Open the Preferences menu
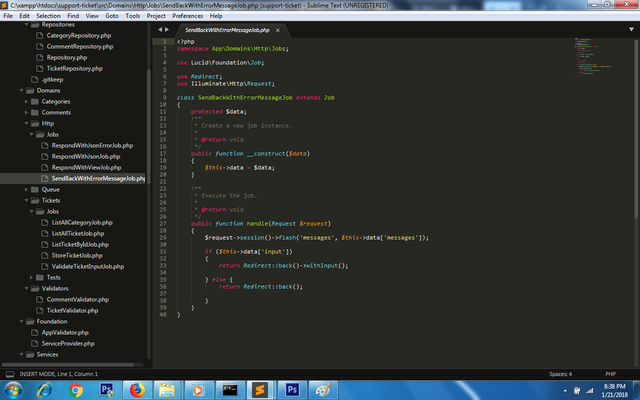640x400 pixels. [187, 16]
